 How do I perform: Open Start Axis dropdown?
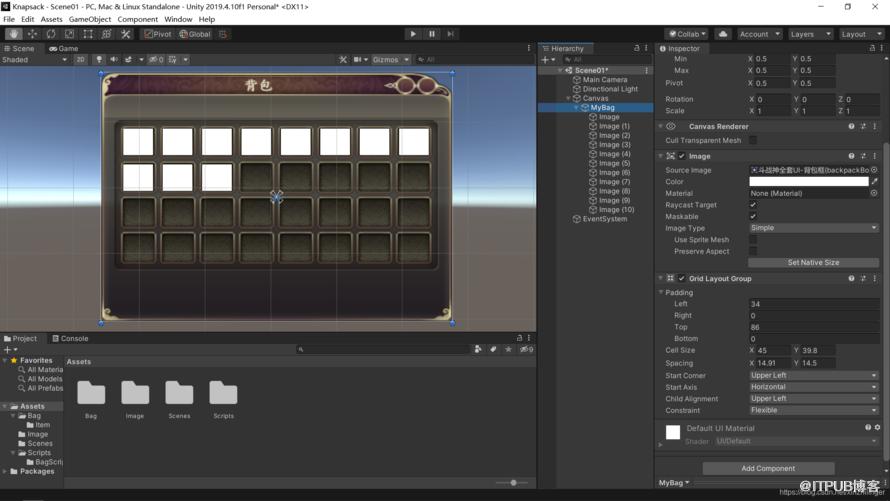(813, 387)
